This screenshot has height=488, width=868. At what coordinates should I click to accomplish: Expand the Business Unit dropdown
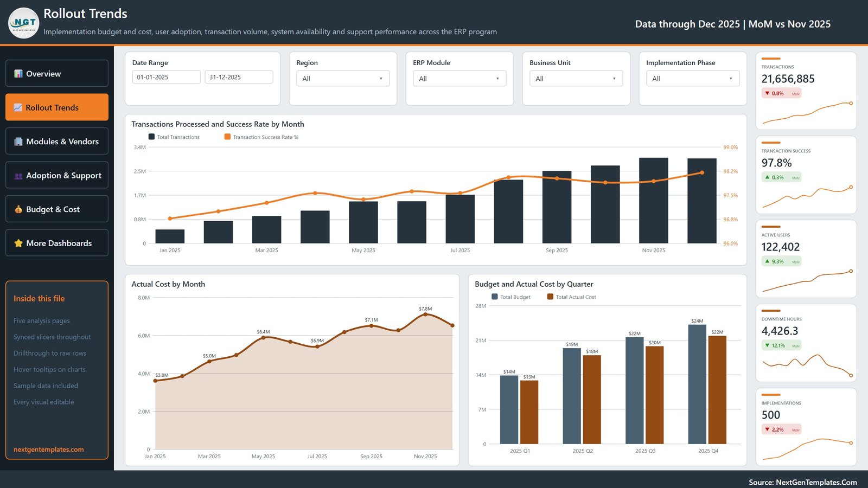tap(576, 79)
